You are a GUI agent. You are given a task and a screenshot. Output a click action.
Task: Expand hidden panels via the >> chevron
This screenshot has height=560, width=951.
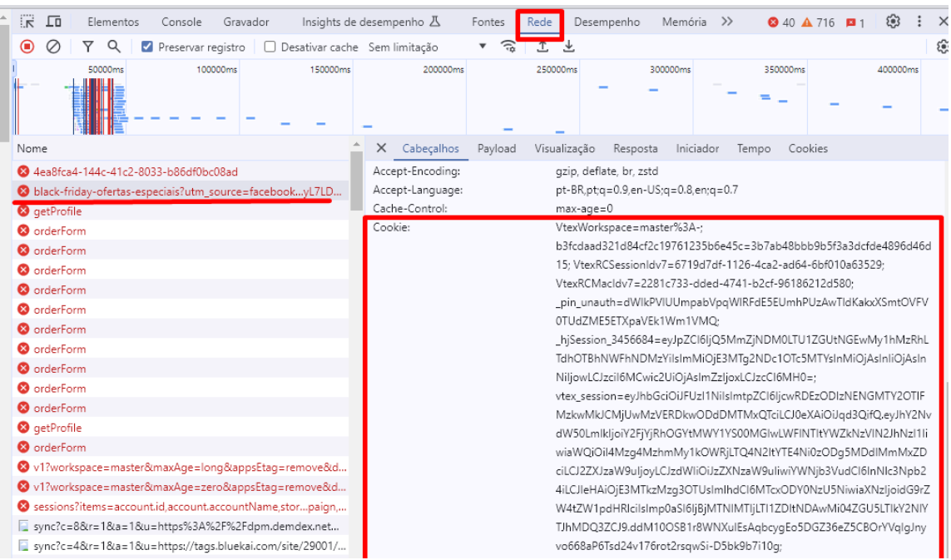pyautogui.click(x=727, y=21)
